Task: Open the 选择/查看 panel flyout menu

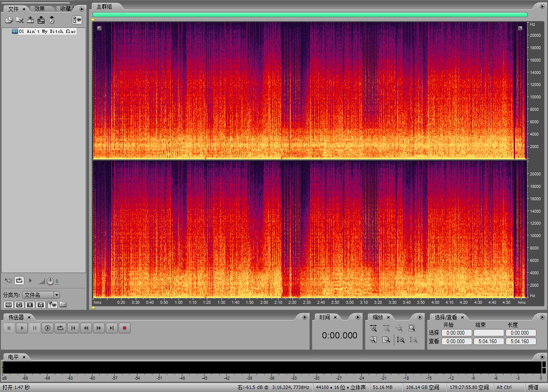Action: (542, 317)
